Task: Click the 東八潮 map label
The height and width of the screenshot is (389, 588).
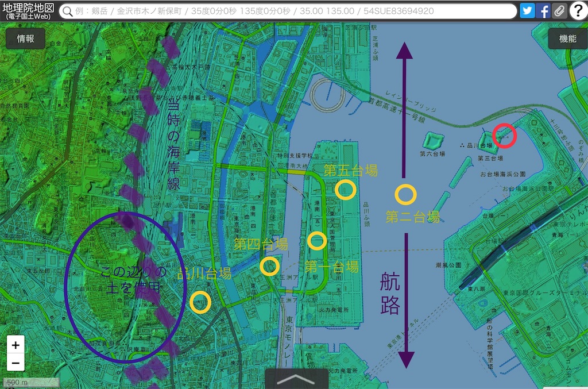Action: (476, 289)
